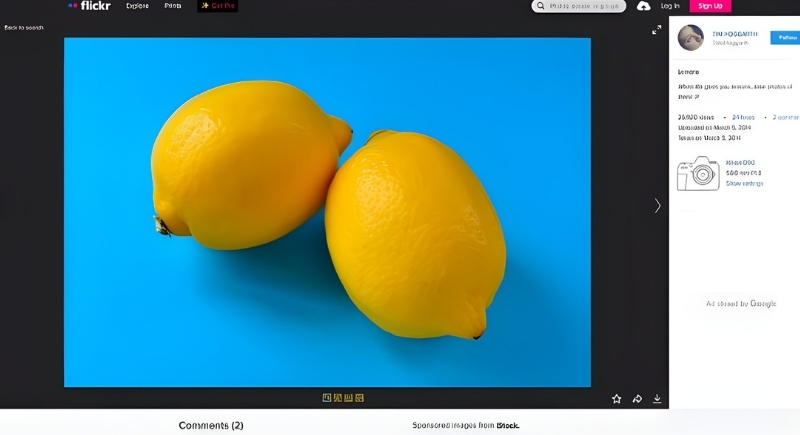The image size is (800, 435).
Task: Click the camera illustration icon
Action: click(x=698, y=174)
